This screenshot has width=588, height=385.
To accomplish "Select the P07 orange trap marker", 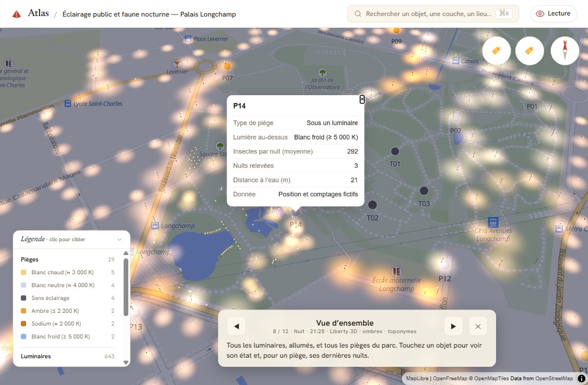I will pyautogui.click(x=227, y=66).
